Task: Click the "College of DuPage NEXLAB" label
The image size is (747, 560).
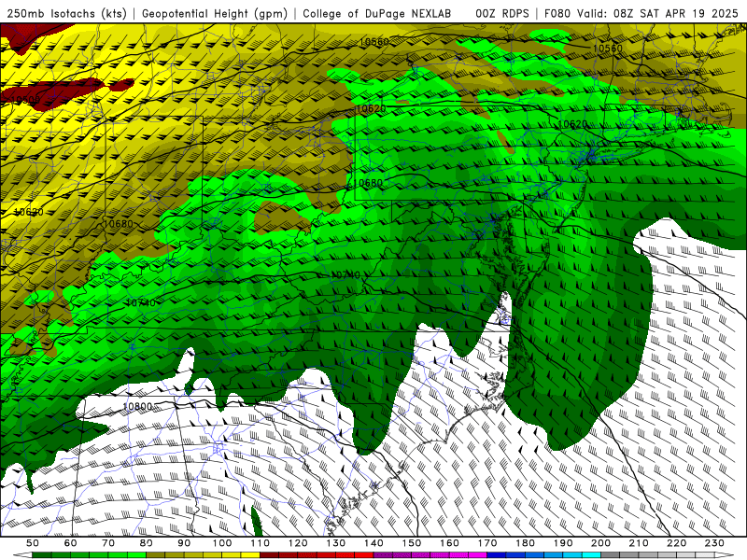Action: [377, 14]
